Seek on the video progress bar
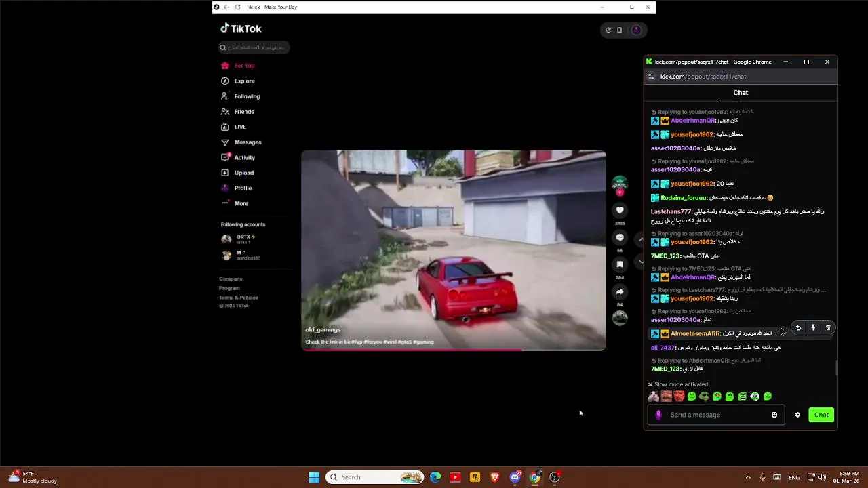868x488 pixels. pos(454,350)
